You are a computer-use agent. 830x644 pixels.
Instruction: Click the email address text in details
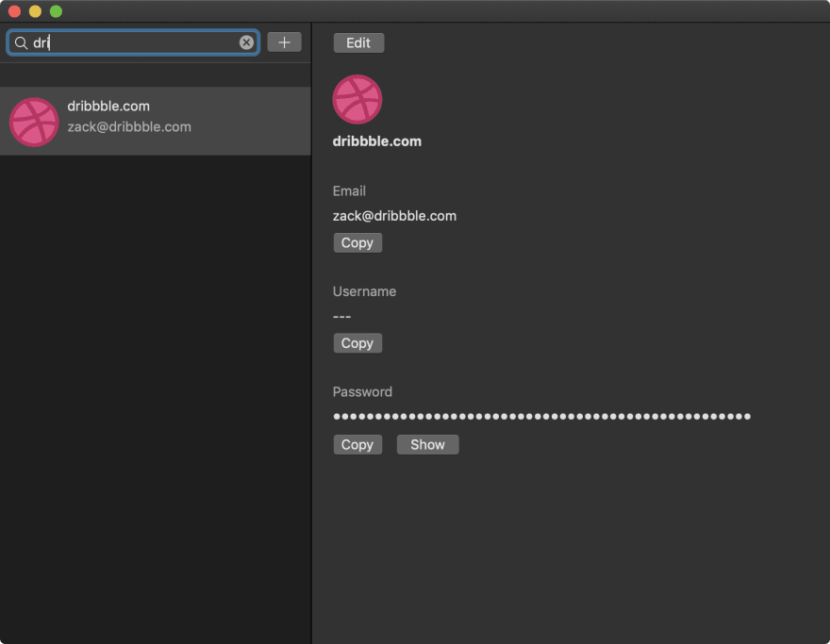[x=394, y=216]
